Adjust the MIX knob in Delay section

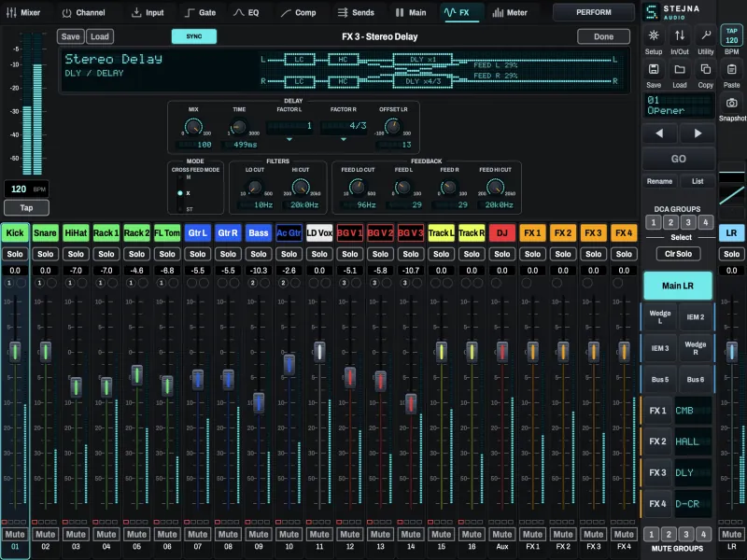click(193, 127)
